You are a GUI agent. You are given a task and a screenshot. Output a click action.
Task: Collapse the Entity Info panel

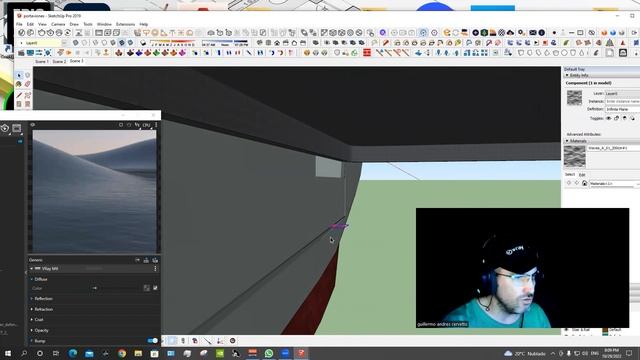567,76
